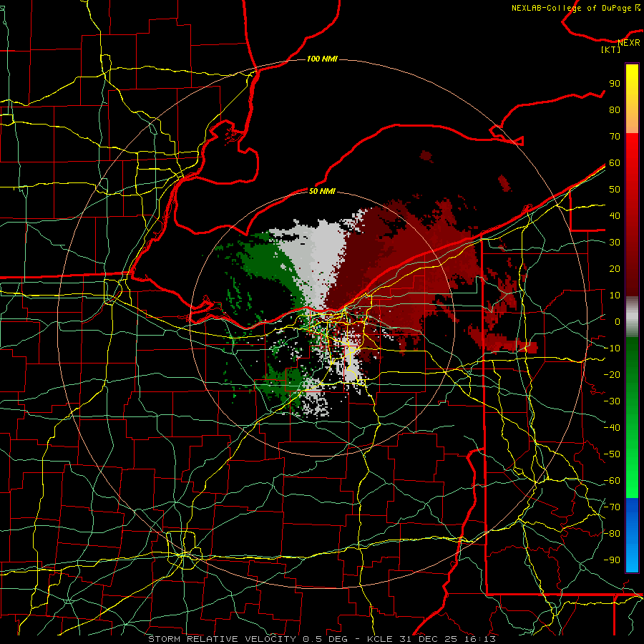Click the 50 NMI range ring label

(322, 191)
